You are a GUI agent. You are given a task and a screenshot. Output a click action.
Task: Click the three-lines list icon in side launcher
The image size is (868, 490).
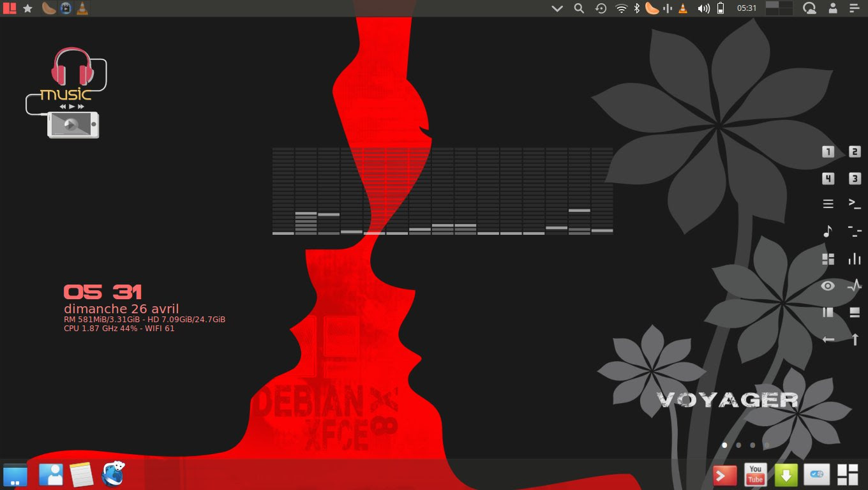pyautogui.click(x=828, y=204)
